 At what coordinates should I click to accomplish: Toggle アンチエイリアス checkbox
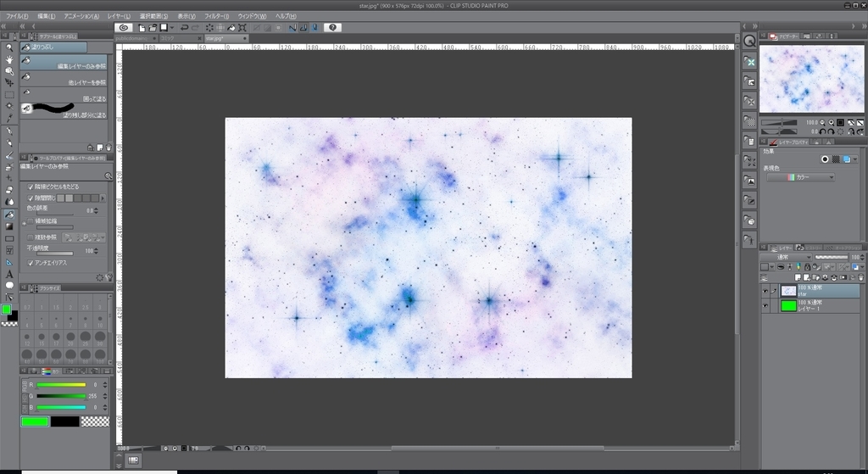point(31,263)
